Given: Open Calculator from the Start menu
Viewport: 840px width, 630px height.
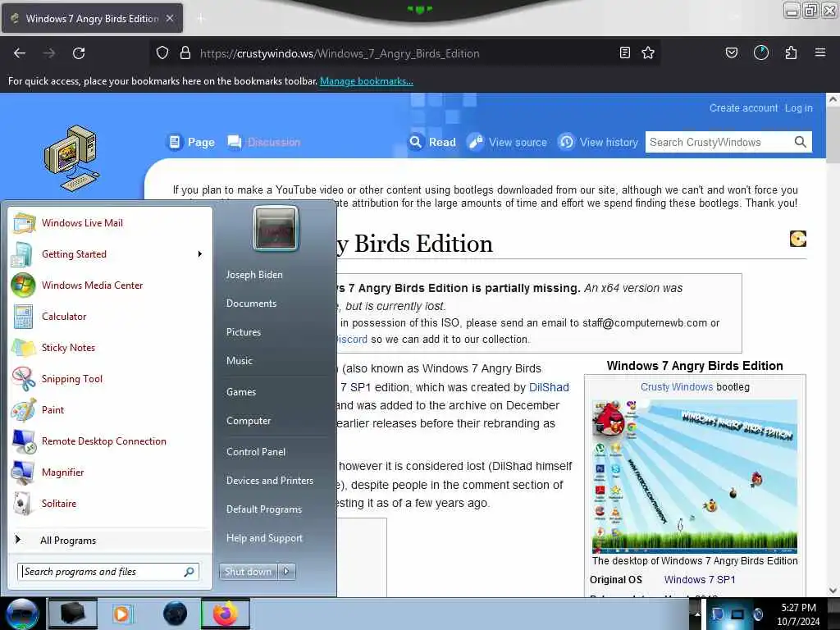Looking at the screenshot, I should click(x=110, y=316).
